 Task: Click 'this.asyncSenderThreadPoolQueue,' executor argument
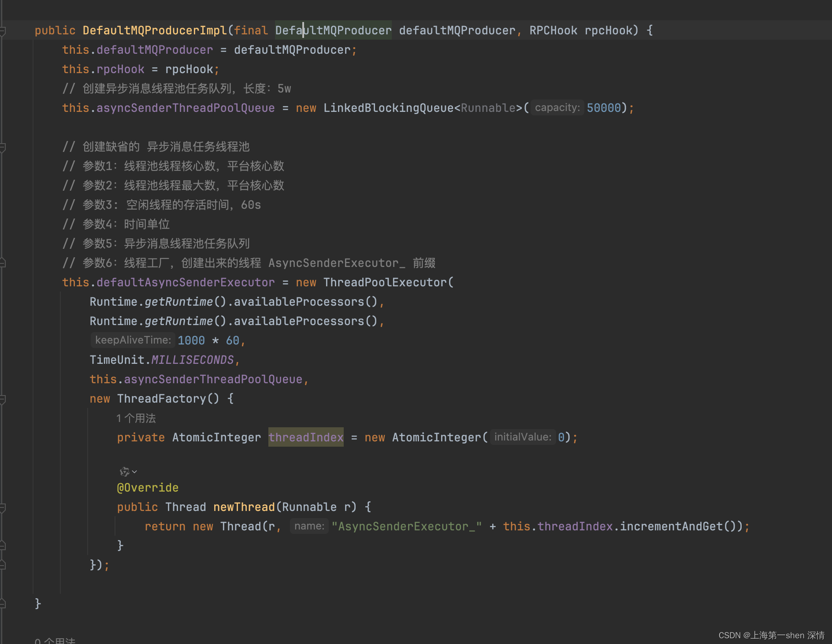(199, 379)
